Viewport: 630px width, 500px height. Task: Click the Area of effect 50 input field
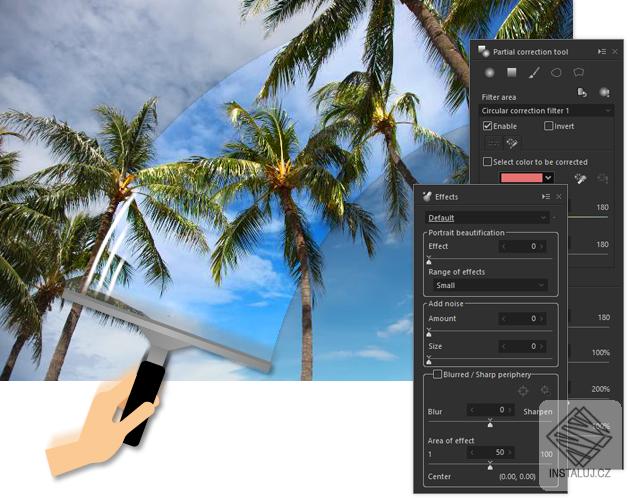(491, 453)
